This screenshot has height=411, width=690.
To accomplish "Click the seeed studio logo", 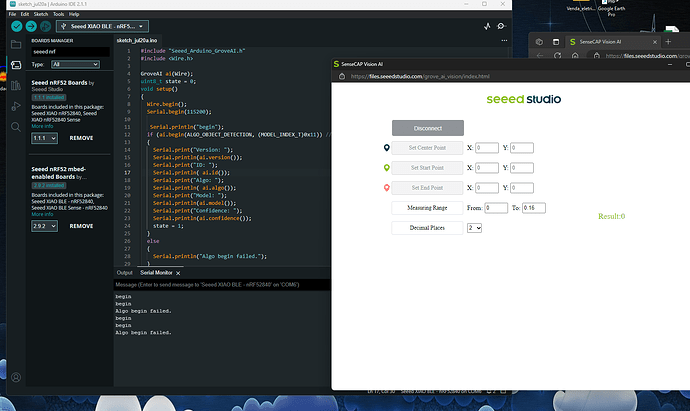I will pyautogui.click(x=524, y=99).
